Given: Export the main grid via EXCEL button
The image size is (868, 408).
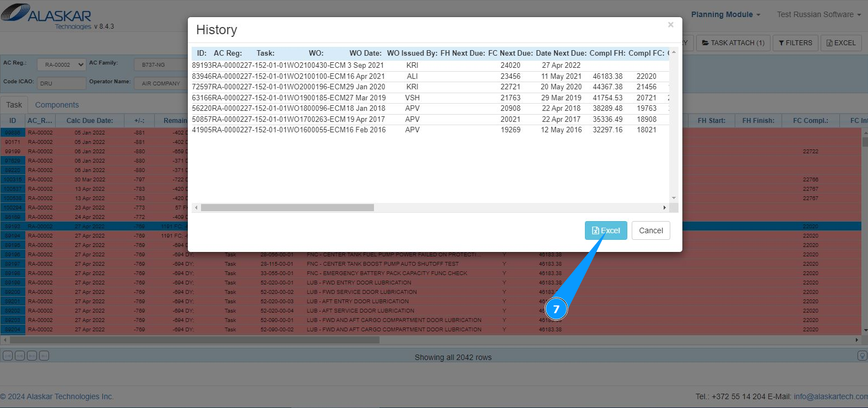Looking at the screenshot, I should [x=841, y=42].
